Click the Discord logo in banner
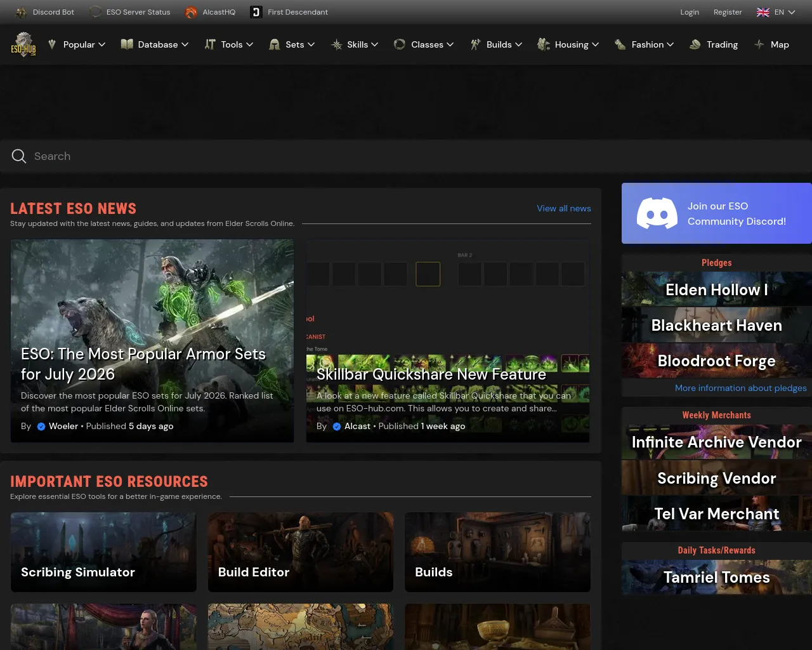This screenshot has height=650, width=812. coord(657,213)
